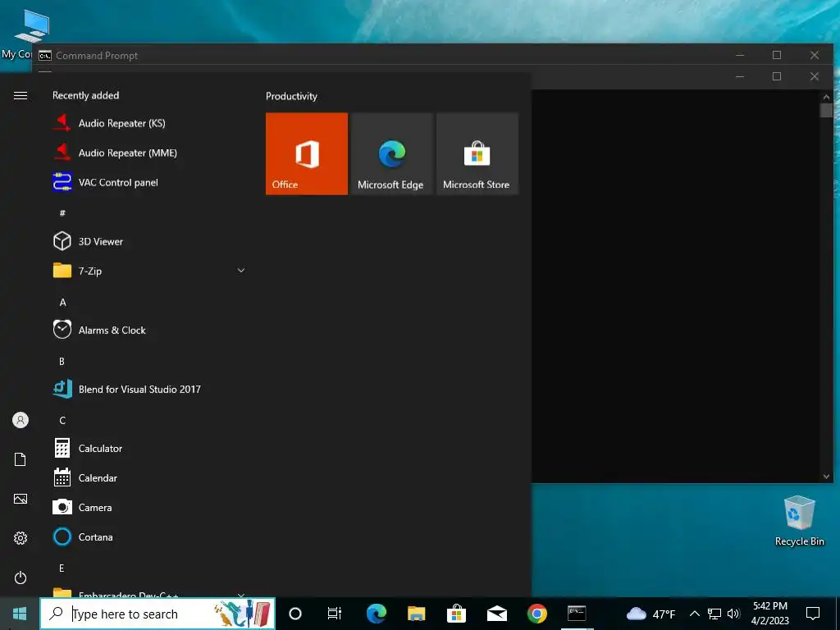Launch Edge from the taskbar
The image size is (840, 630).
pyautogui.click(x=376, y=614)
